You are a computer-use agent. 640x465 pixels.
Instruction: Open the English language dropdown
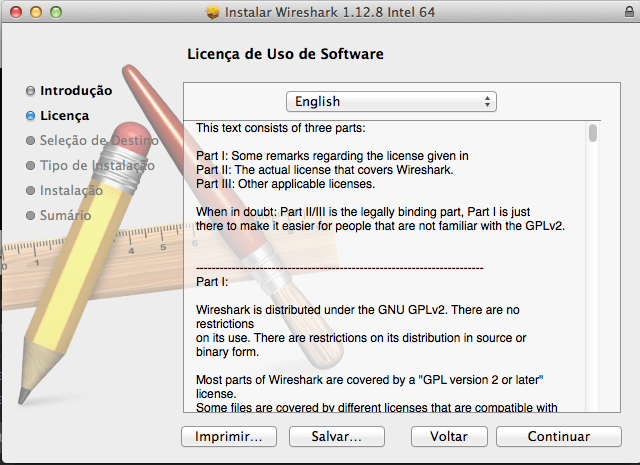click(391, 101)
